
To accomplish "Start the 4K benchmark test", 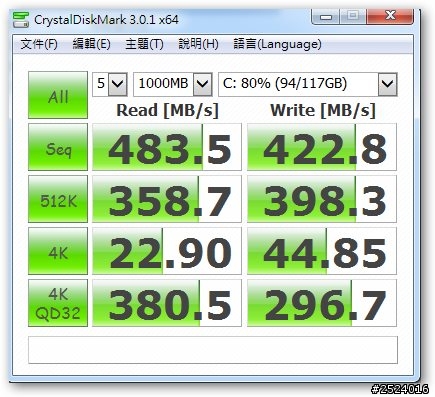I will point(58,251).
